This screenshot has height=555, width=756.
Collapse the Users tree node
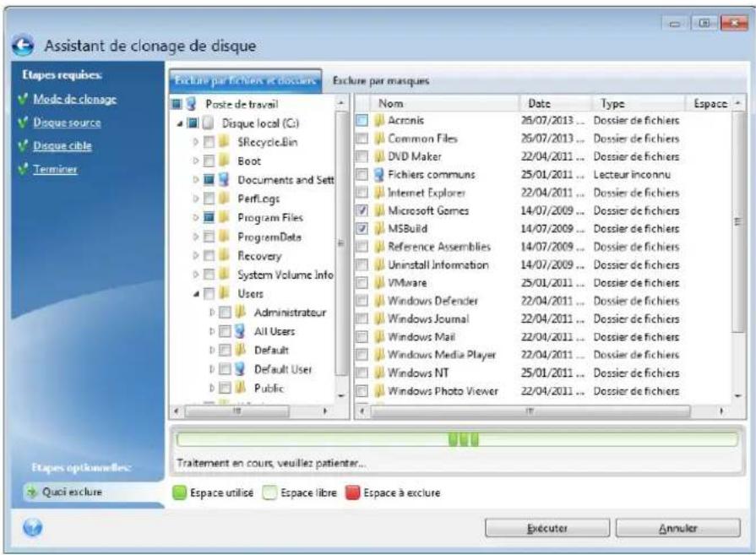click(x=196, y=293)
